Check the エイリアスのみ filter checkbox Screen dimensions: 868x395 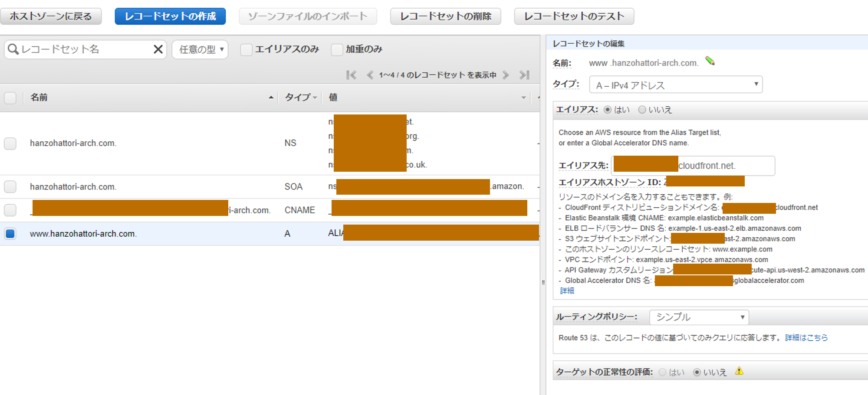[x=247, y=49]
